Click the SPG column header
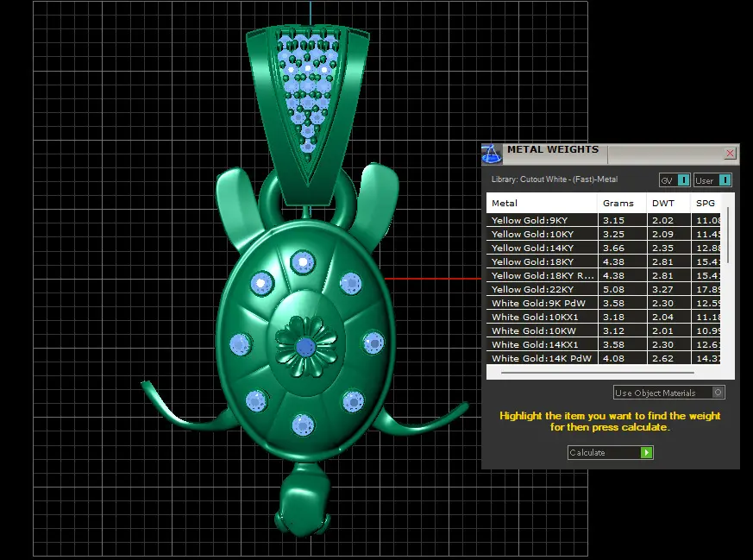Image resolution: width=753 pixels, height=560 pixels. pos(706,203)
